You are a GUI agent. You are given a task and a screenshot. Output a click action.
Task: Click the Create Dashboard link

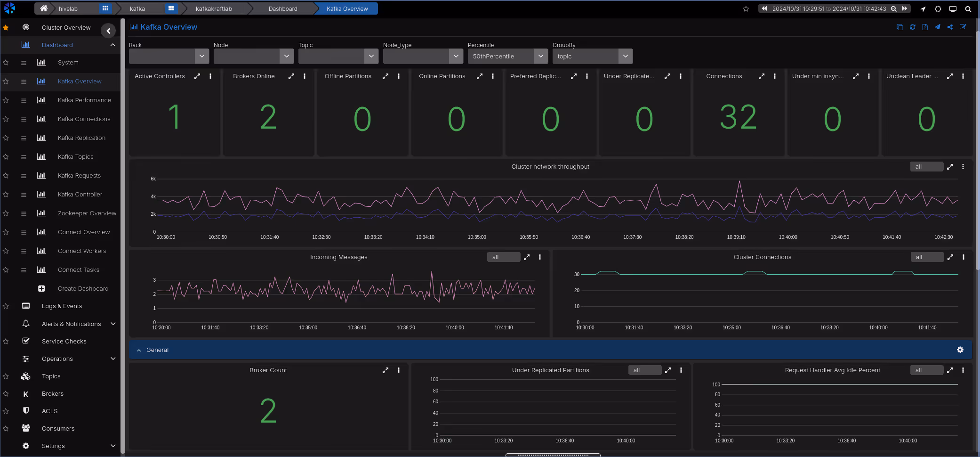[83, 289]
